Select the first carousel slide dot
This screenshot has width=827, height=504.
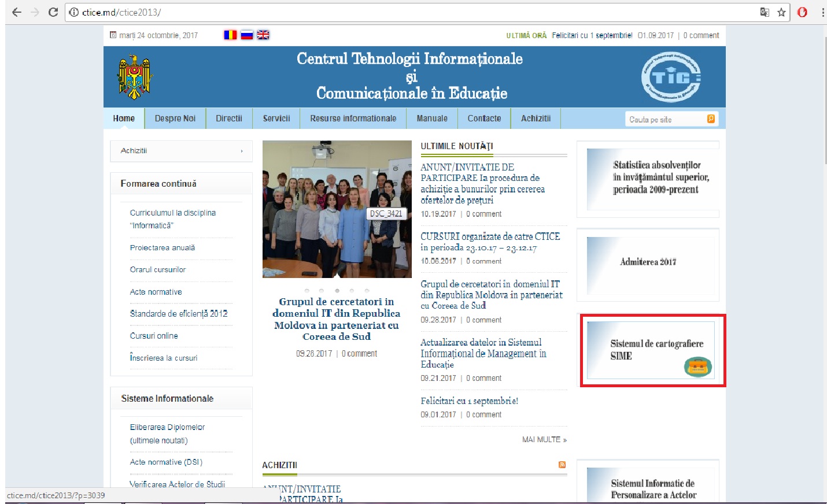pos(307,291)
